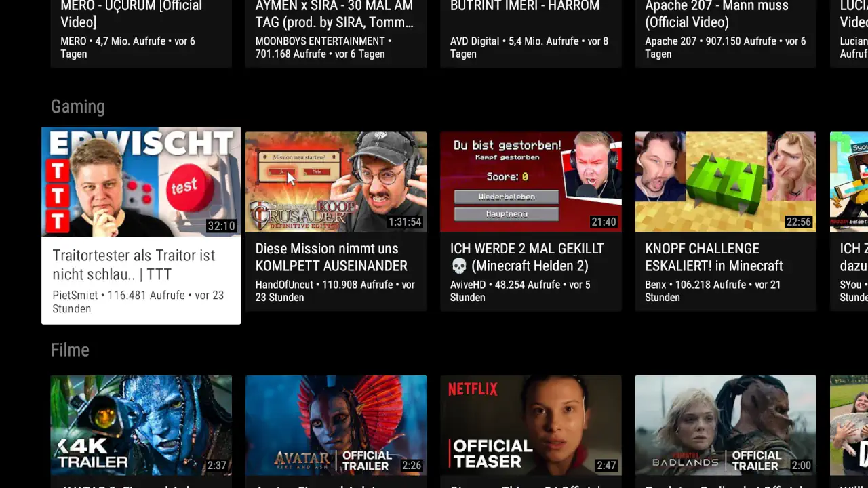The image size is (868, 488).
Task: Click 'PietSmiet • 116.481 Aufrufe' channel info
Action: click(x=138, y=302)
